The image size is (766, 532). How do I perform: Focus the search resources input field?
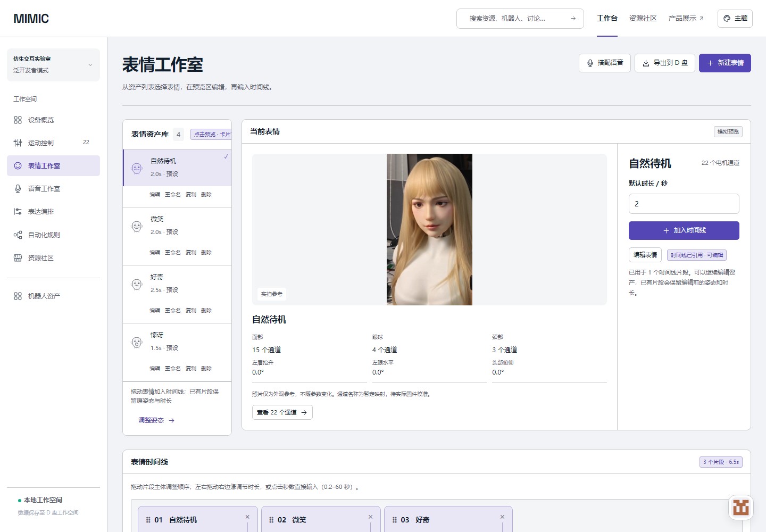click(520, 19)
